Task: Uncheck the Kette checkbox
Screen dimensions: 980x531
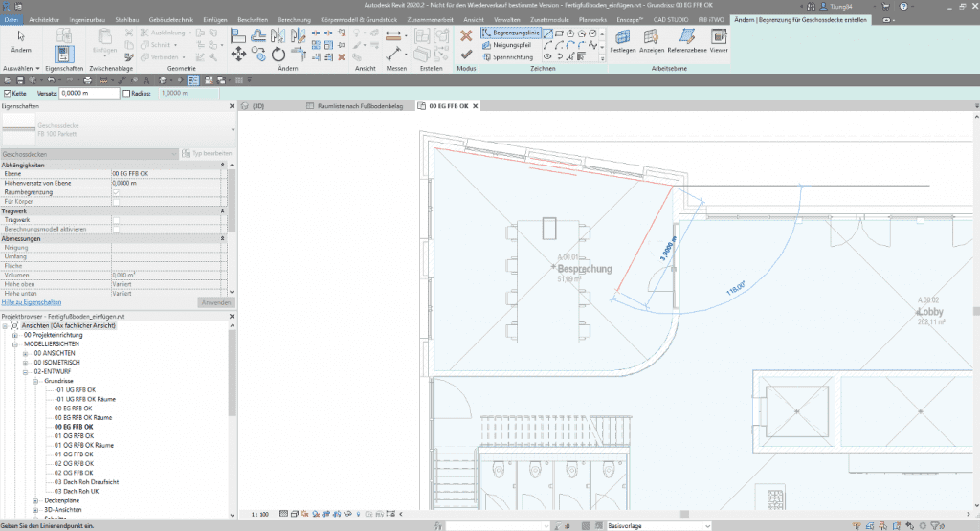Action: click(x=9, y=94)
